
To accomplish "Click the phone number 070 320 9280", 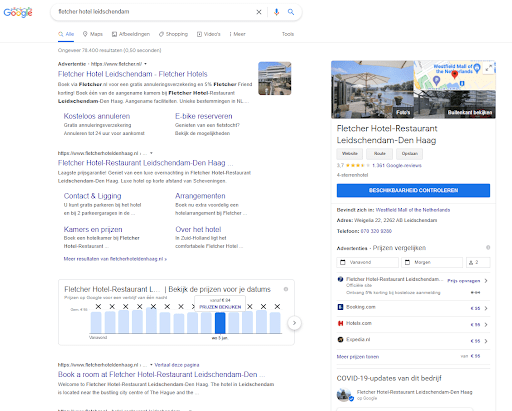I will click(x=376, y=231).
